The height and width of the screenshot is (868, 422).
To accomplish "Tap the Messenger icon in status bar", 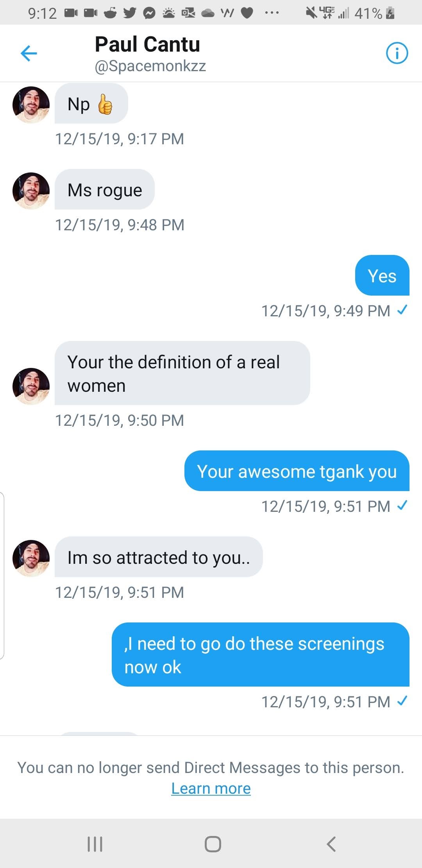I will coord(149,13).
